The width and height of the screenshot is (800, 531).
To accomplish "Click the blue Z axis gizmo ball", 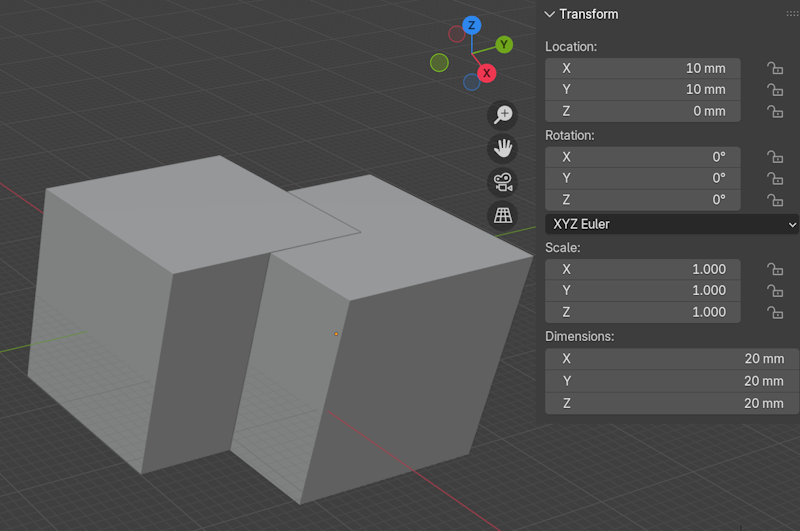I will [471, 25].
